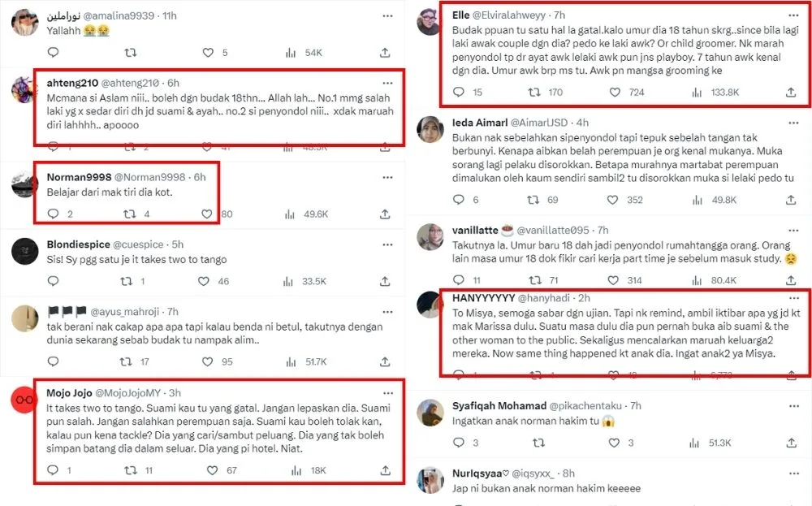Share the Mojo Jojo tweet
812x506 pixels.
coord(385,469)
